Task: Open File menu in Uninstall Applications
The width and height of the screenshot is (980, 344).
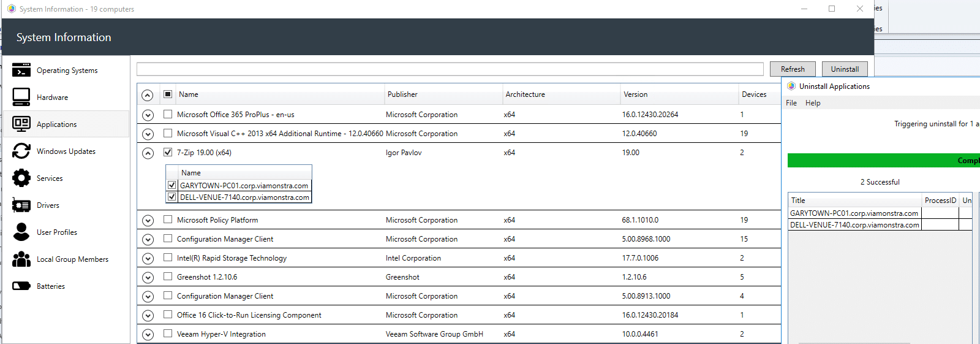Action: coord(791,103)
